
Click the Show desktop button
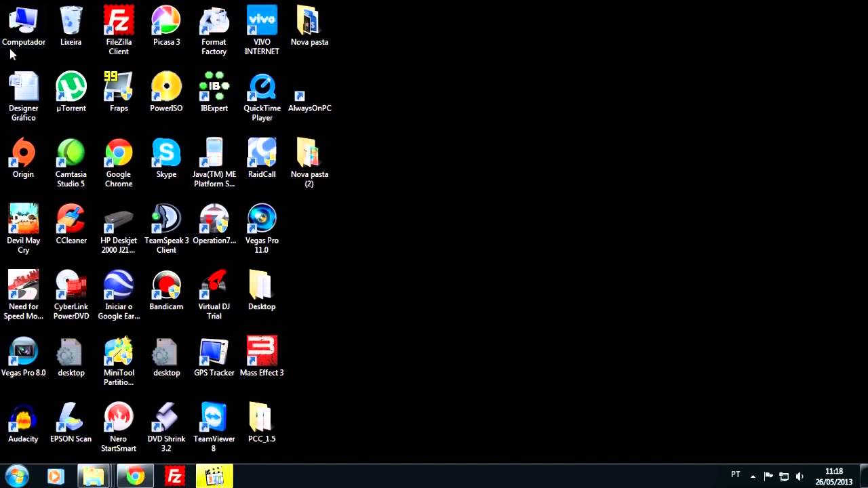[863, 476]
